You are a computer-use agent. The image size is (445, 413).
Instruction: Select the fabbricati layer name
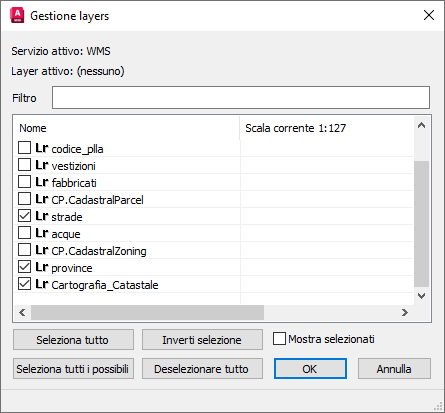pyautogui.click(x=74, y=183)
